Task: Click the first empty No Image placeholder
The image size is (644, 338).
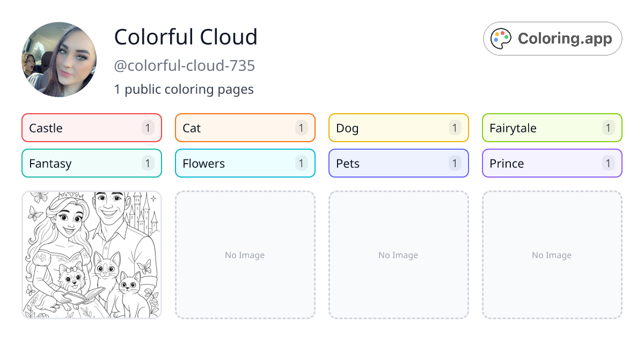Action: [245, 255]
